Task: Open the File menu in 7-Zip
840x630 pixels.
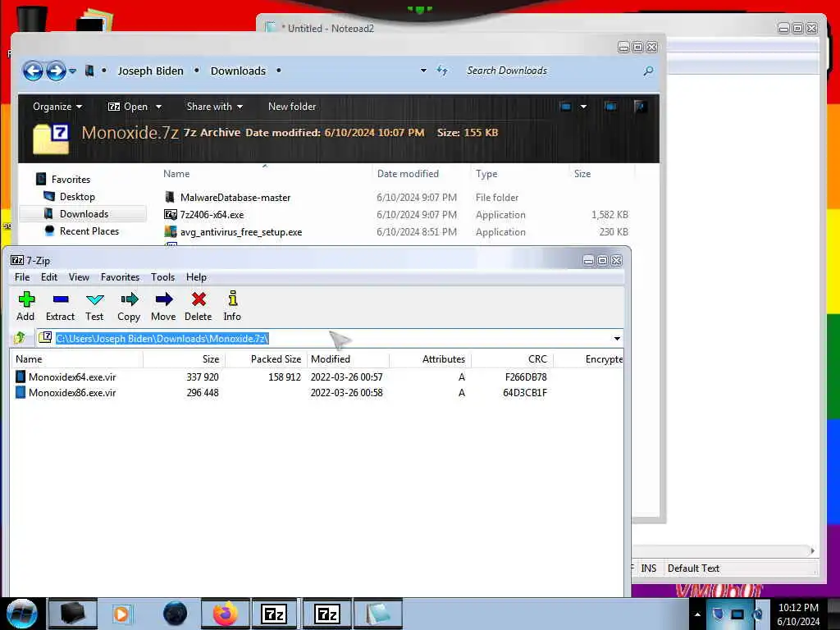Action: (22, 277)
